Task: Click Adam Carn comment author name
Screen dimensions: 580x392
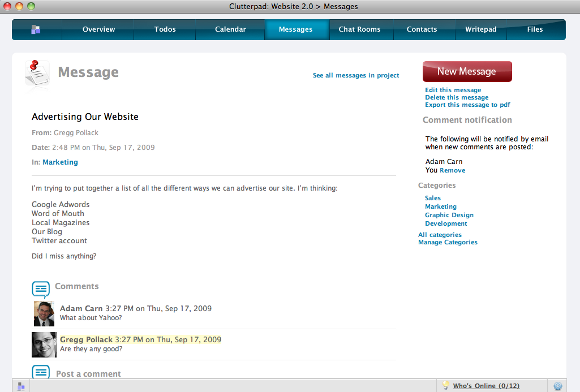Action: [x=81, y=308]
